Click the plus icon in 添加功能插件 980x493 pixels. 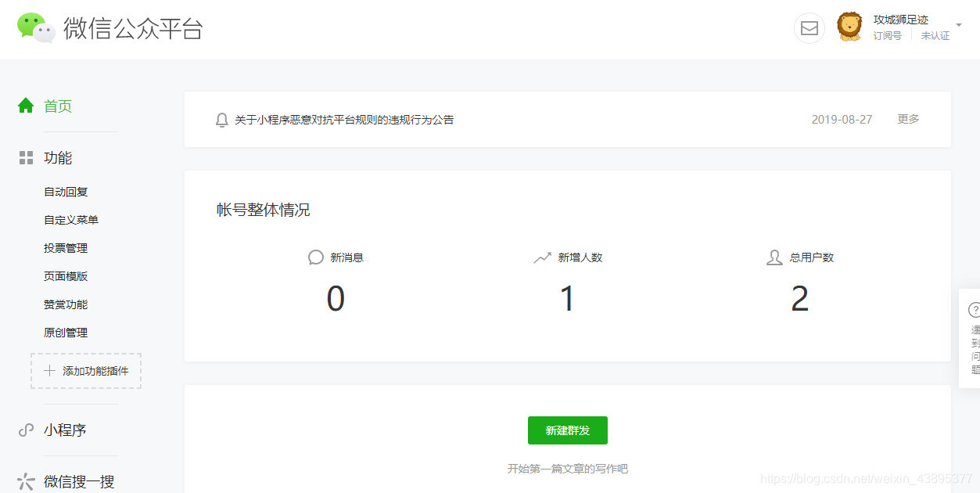pos(49,371)
